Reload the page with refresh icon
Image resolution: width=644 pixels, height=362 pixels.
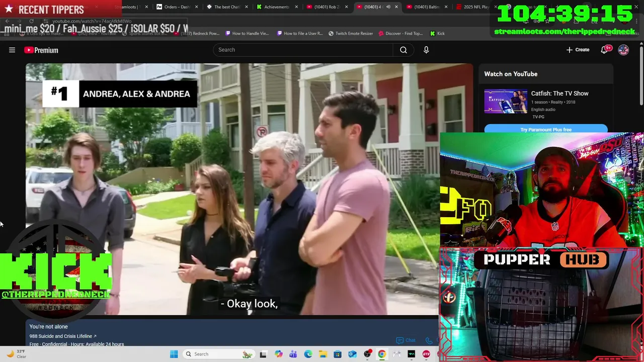point(31,21)
